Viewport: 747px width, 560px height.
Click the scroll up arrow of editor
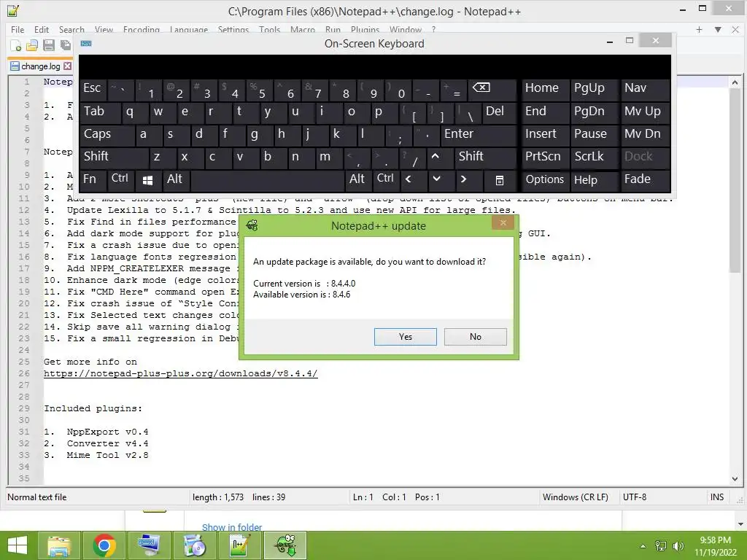(x=735, y=82)
